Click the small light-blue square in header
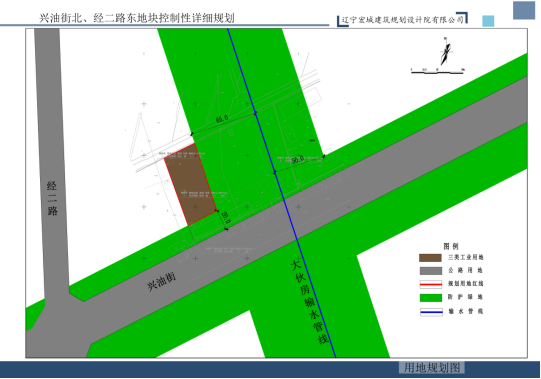 488,21
